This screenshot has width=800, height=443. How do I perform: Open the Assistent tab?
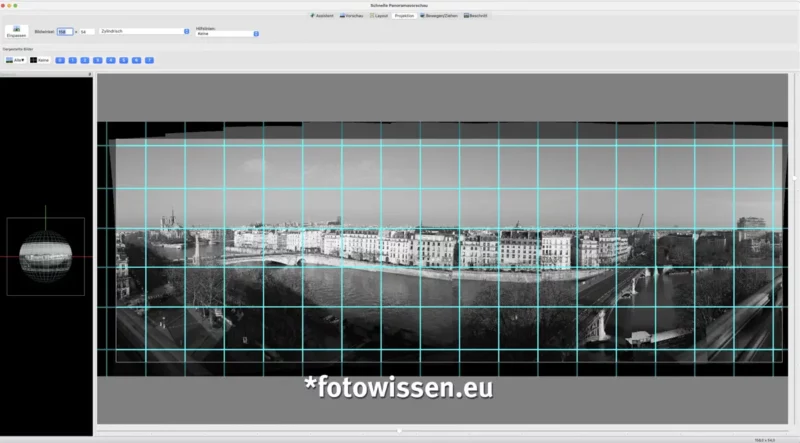322,16
